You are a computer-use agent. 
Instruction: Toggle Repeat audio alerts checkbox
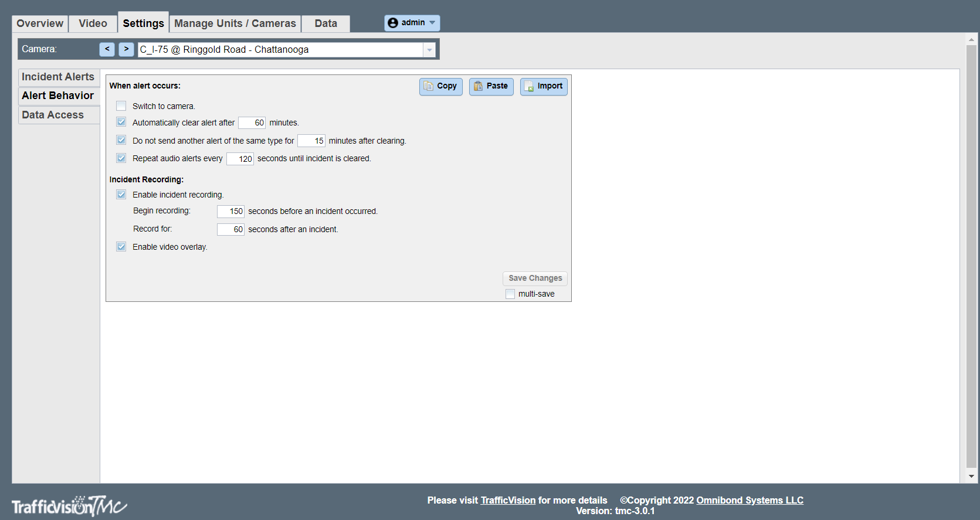click(x=121, y=158)
